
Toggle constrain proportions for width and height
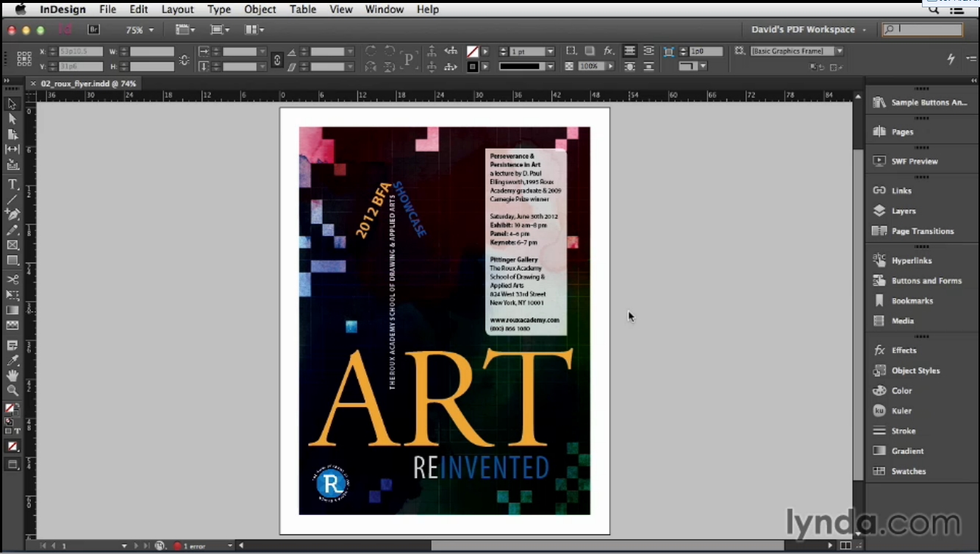[184, 59]
